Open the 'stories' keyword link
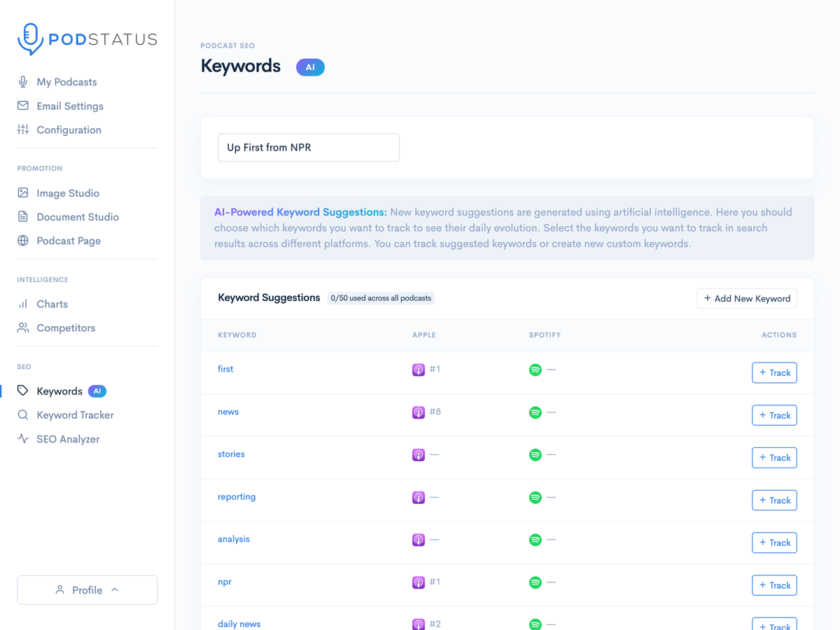This screenshot has width=840, height=630. (231, 454)
